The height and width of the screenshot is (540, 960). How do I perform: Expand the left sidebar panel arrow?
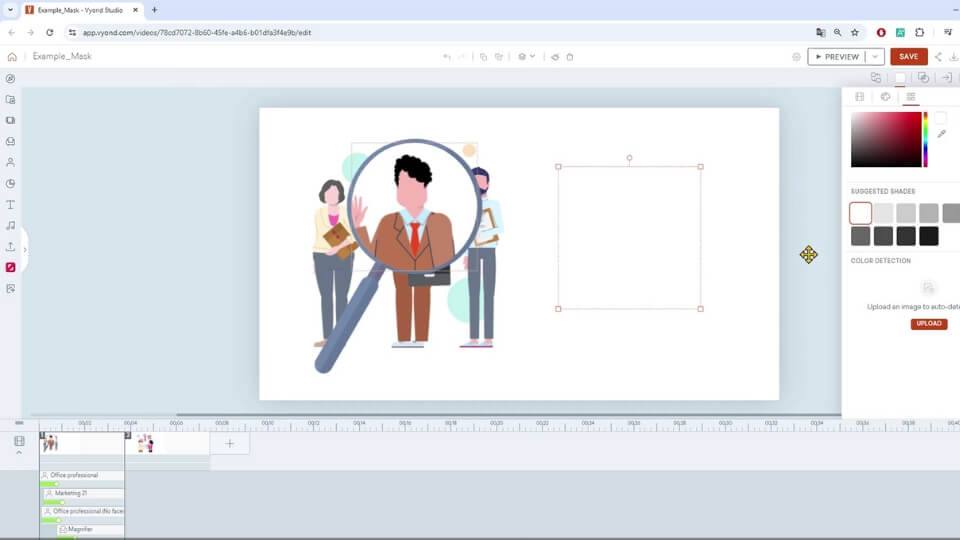pyautogui.click(x=25, y=250)
